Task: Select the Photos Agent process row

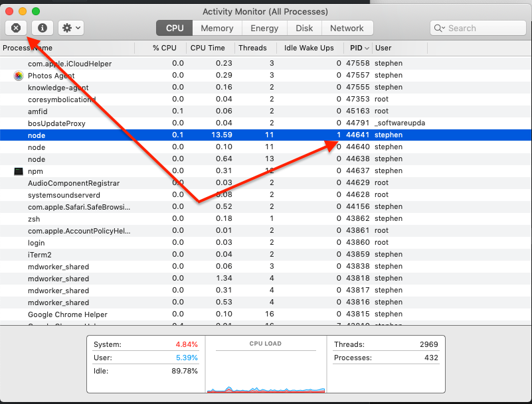Action: point(266,75)
